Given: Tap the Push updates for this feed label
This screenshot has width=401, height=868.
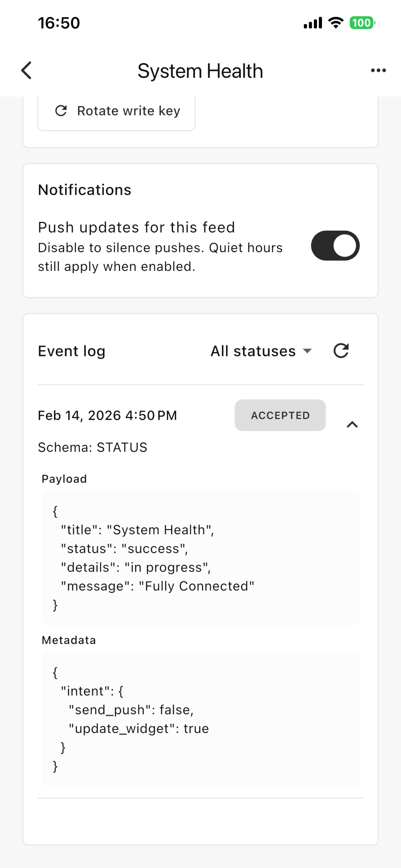Looking at the screenshot, I should tap(136, 228).
